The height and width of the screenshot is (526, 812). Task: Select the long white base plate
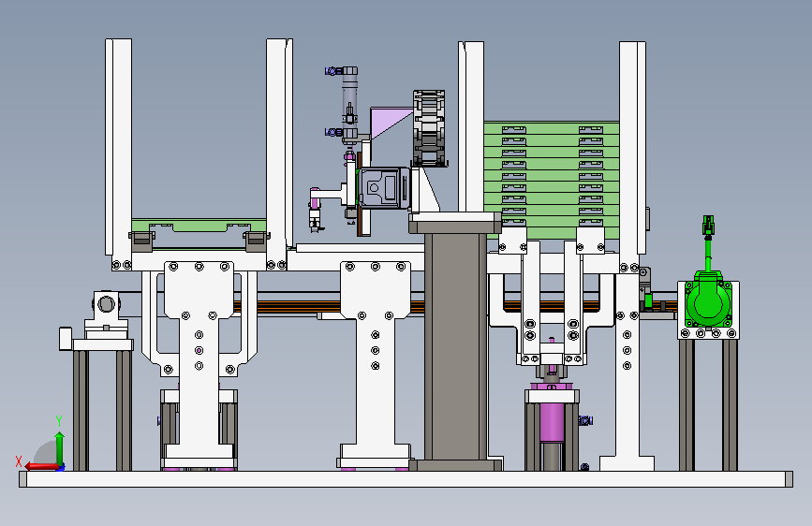point(406,479)
